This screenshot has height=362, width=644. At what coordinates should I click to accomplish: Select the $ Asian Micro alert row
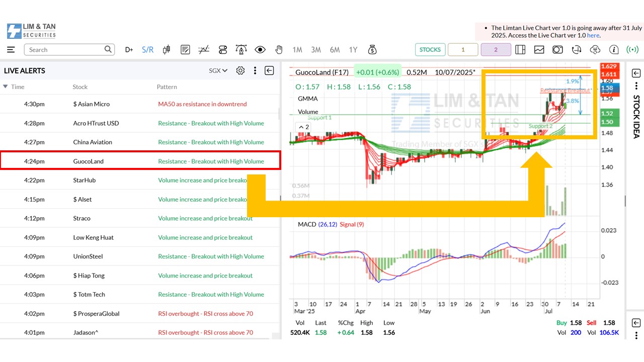tap(140, 104)
